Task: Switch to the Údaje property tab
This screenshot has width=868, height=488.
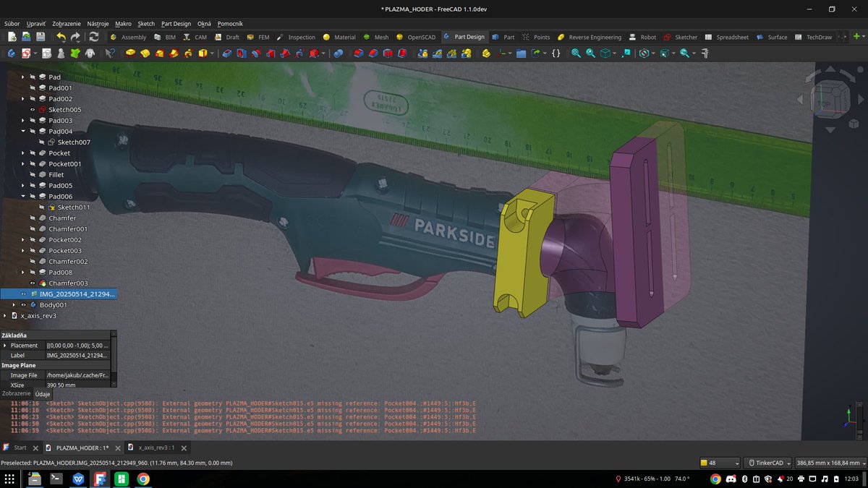Action: pyautogui.click(x=43, y=394)
